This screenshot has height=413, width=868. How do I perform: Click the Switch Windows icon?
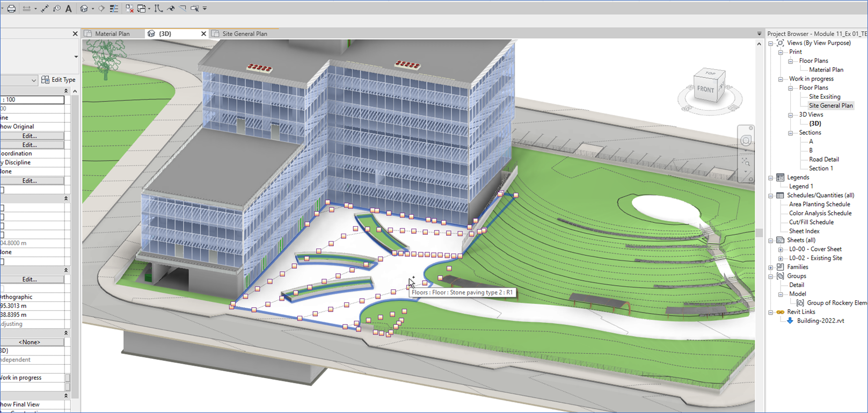[142, 9]
